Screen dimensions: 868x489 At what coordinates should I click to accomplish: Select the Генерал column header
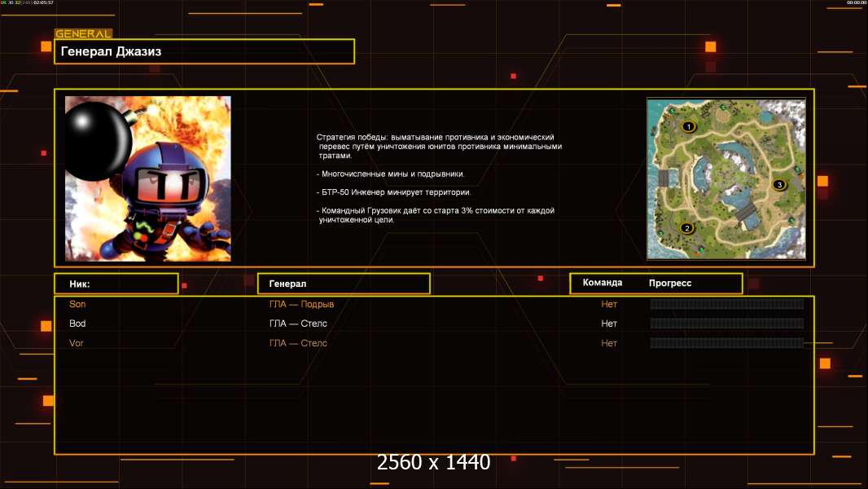(x=344, y=284)
